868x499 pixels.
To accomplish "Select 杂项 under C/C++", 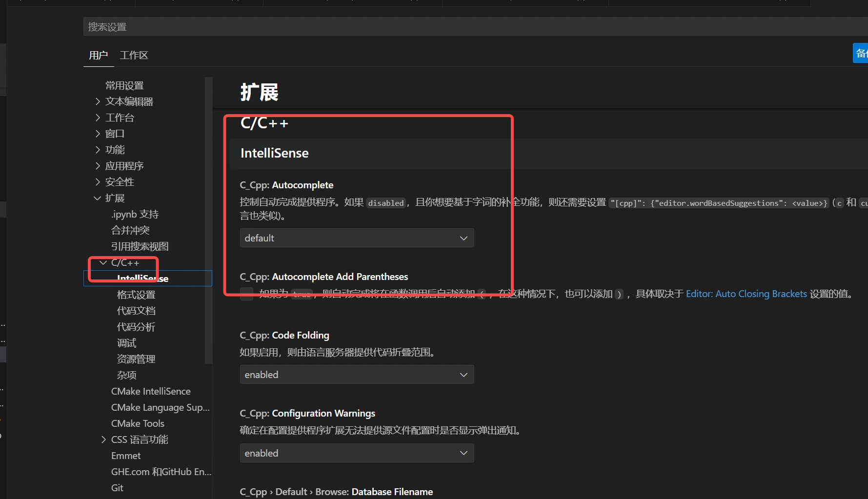I will (x=127, y=375).
